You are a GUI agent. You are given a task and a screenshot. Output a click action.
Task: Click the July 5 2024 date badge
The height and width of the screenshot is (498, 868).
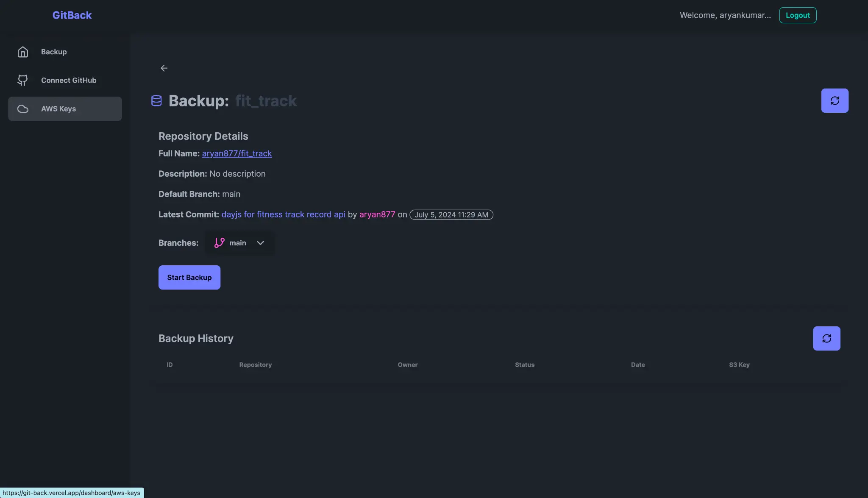(451, 214)
